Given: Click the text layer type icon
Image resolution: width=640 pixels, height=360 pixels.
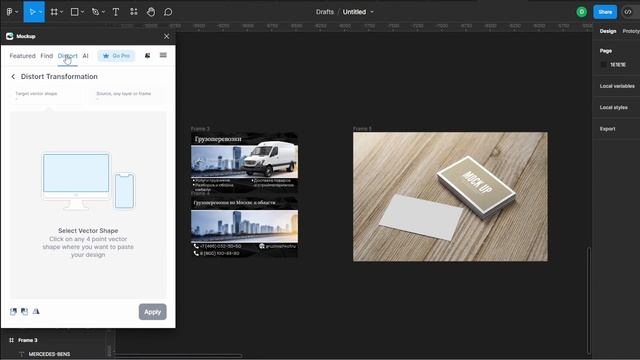Looking at the screenshot, I should pos(21,354).
